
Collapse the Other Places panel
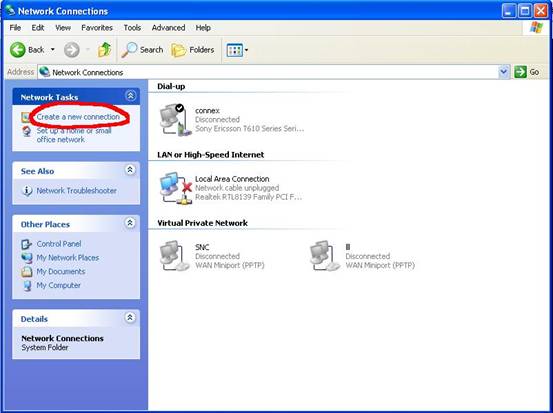coord(130,223)
